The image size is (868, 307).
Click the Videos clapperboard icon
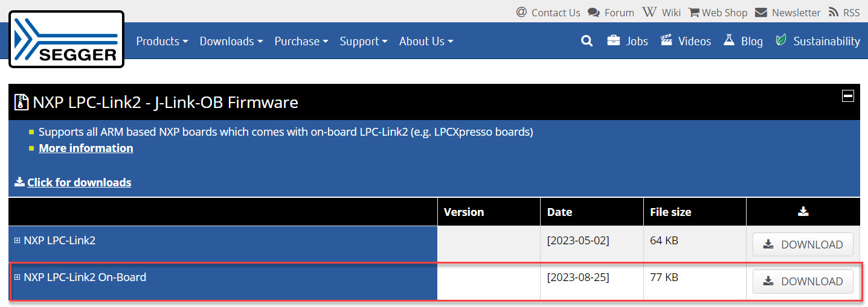coord(667,41)
